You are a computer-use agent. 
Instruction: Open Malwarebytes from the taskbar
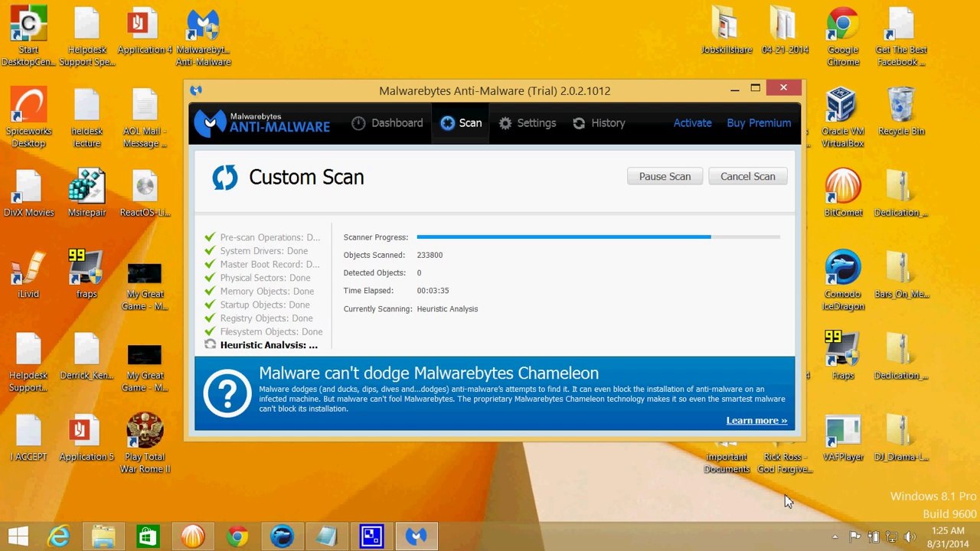click(416, 536)
